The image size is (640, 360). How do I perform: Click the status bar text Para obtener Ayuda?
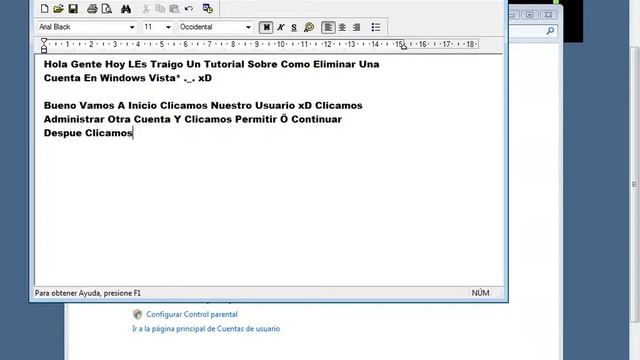pos(88,293)
